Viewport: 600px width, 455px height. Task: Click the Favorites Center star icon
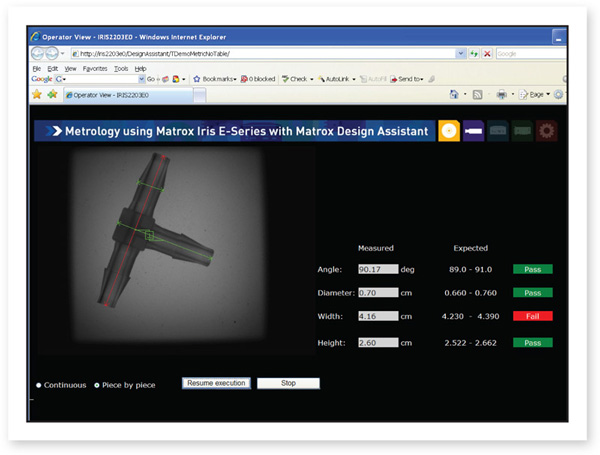click(x=37, y=94)
